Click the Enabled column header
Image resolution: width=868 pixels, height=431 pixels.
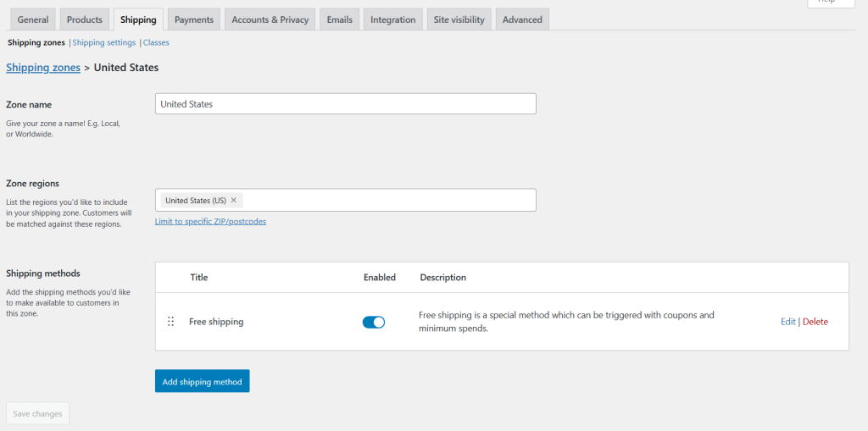[380, 277]
